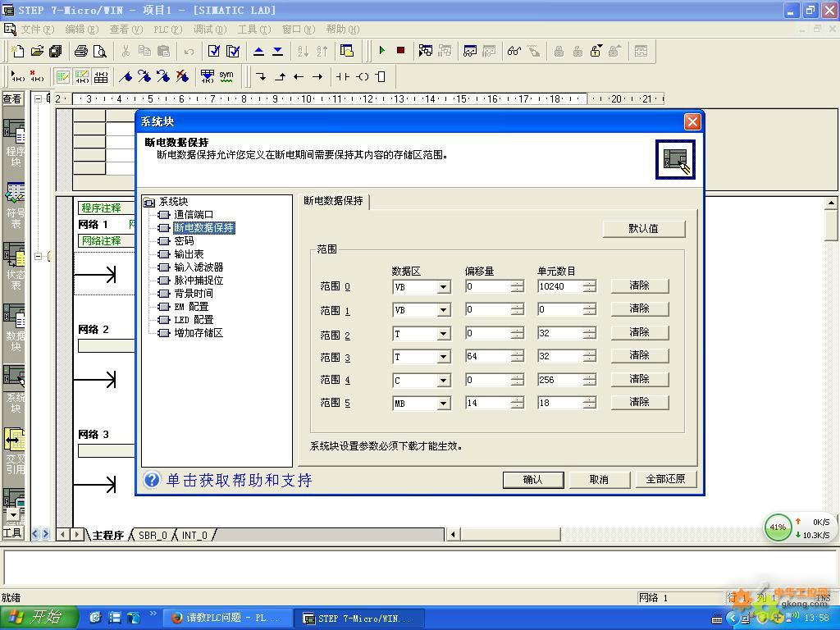This screenshot has width=840, height=630.
Task: Open the 调试 menu
Action: 209,29
